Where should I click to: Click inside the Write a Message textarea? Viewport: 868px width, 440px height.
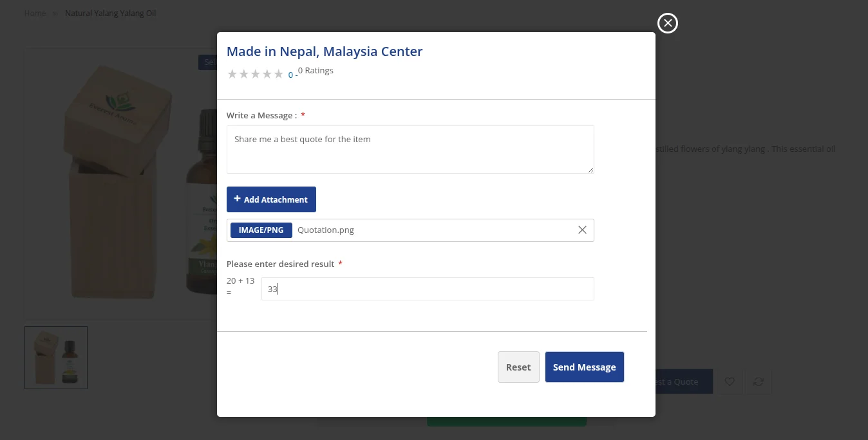[410, 149]
